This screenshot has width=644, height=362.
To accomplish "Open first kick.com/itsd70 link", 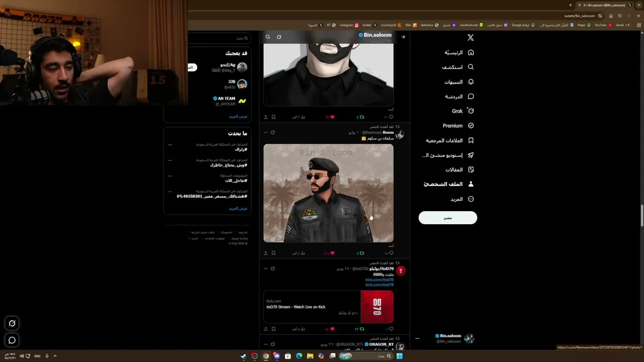I will [379, 280].
